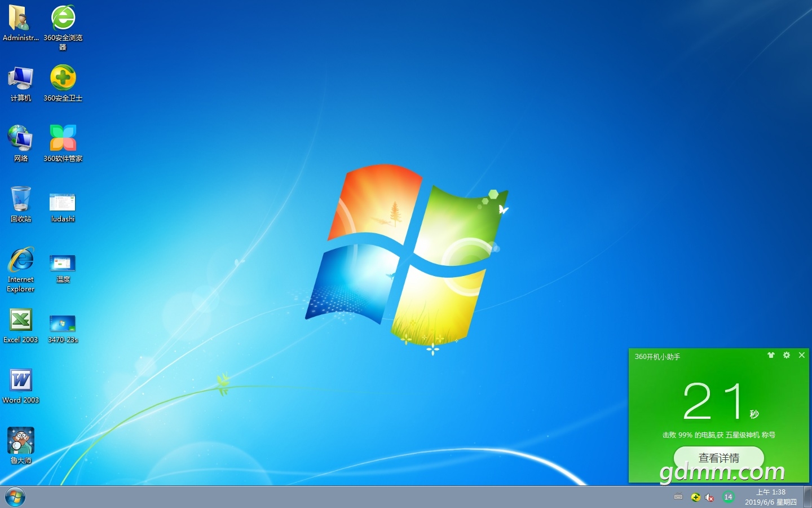Select the 360安全卫士 desktop shortcut
This screenshot has width=812, height=508.
pos(63,78)
